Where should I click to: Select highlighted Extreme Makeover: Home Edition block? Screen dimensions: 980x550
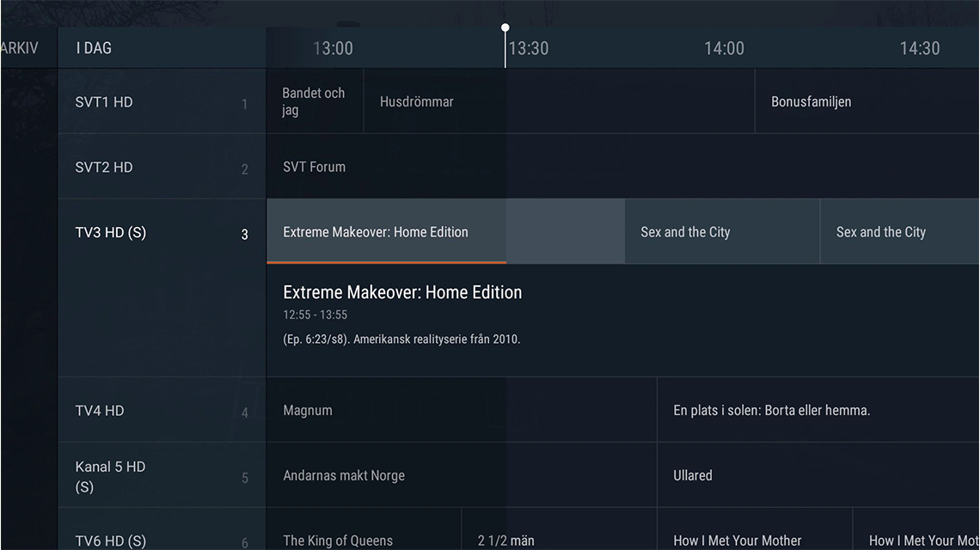coord(445,232)
